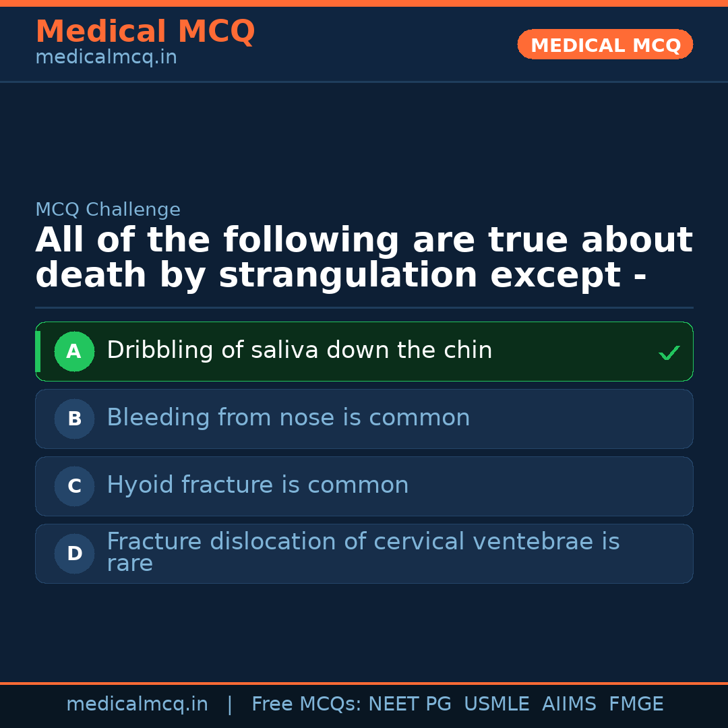Screen dimensions: 728x728
Task: Click the strangulation question heading text
Action: (x=363, y=258)
